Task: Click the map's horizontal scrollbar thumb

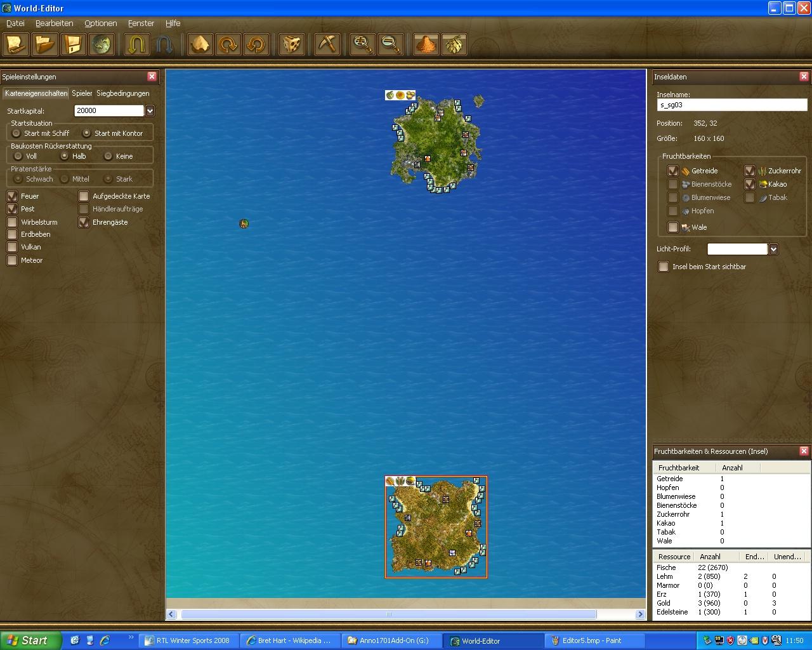Action: pos(389,614)
